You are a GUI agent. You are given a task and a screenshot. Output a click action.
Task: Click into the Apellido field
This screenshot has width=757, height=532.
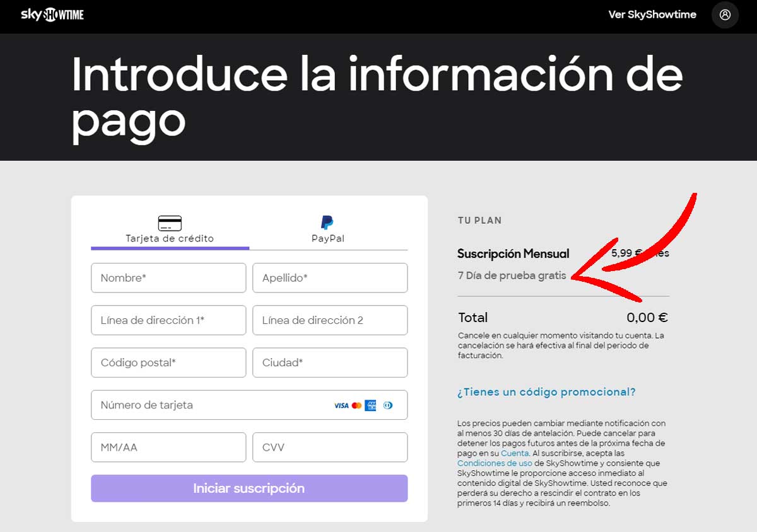(x=330, y=278)
